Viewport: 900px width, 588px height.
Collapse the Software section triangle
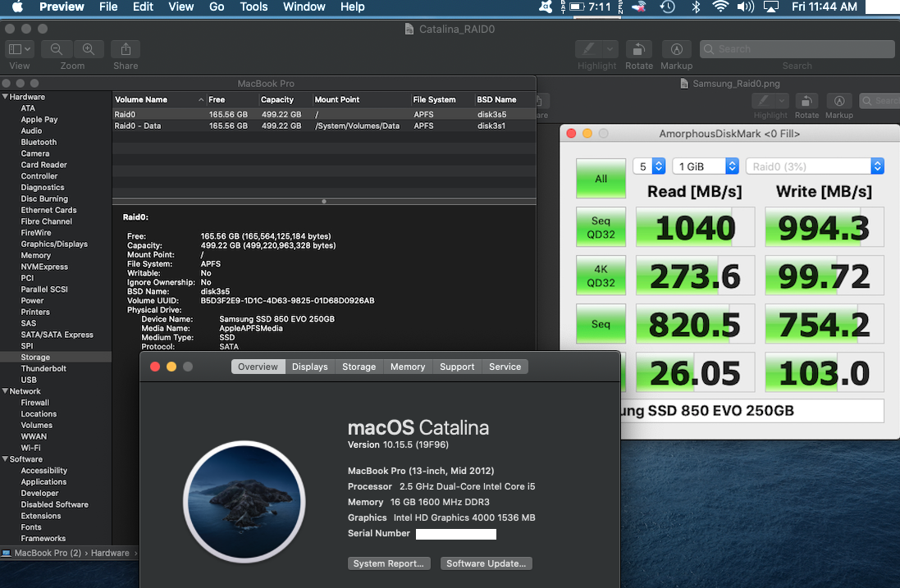5,459
